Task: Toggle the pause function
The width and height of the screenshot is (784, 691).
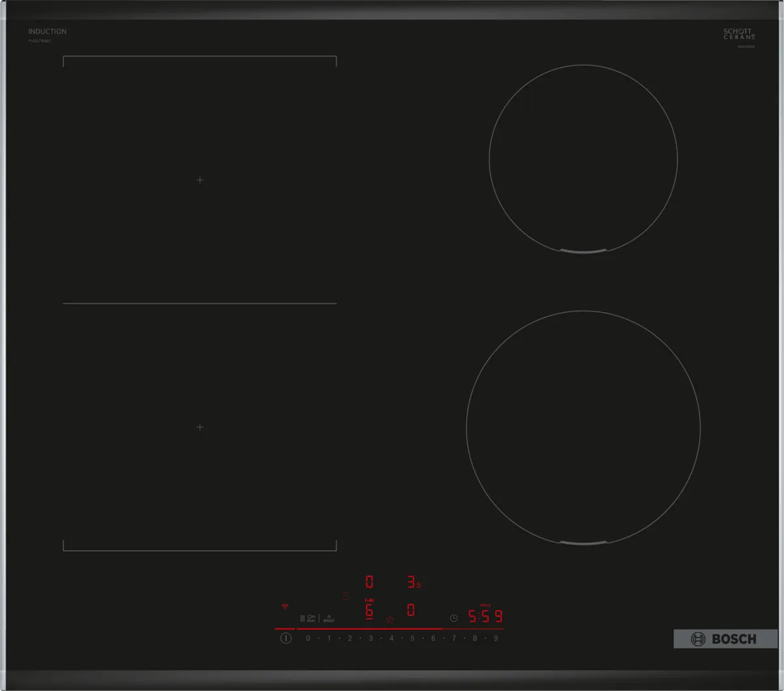Action: coord(302,617)
